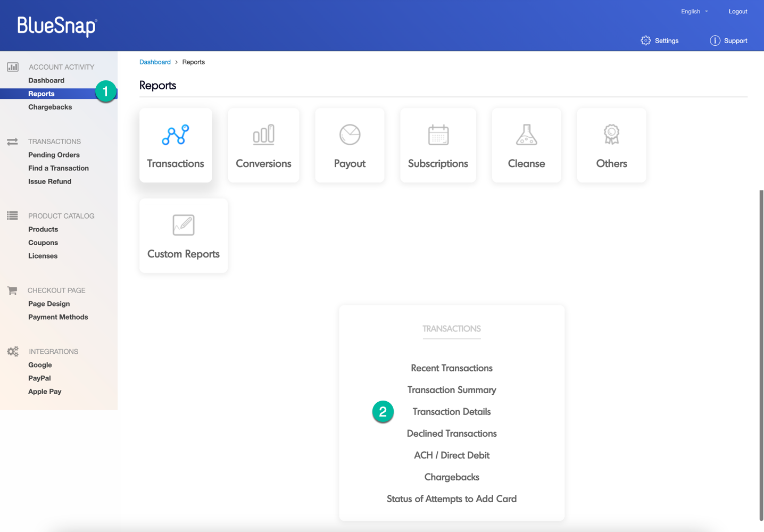Open the Transactions report graph icon

pos(176,135)
